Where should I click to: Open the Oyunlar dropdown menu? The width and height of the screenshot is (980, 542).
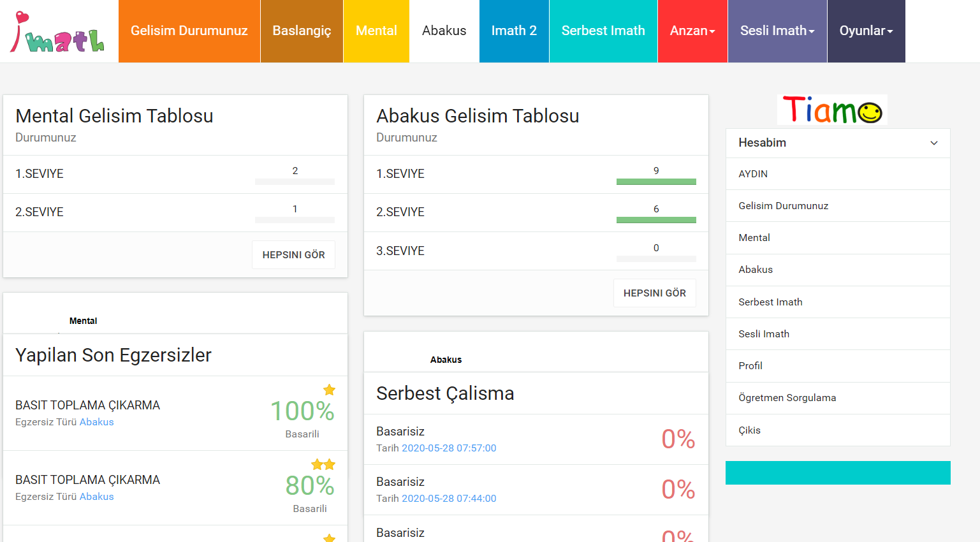coord(866,31)
